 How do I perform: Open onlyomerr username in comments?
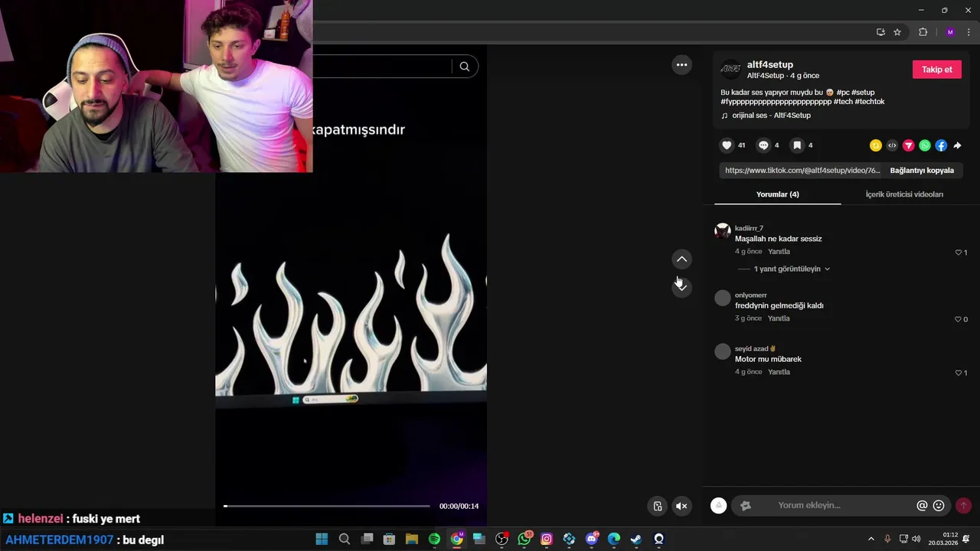click(751, 295)
